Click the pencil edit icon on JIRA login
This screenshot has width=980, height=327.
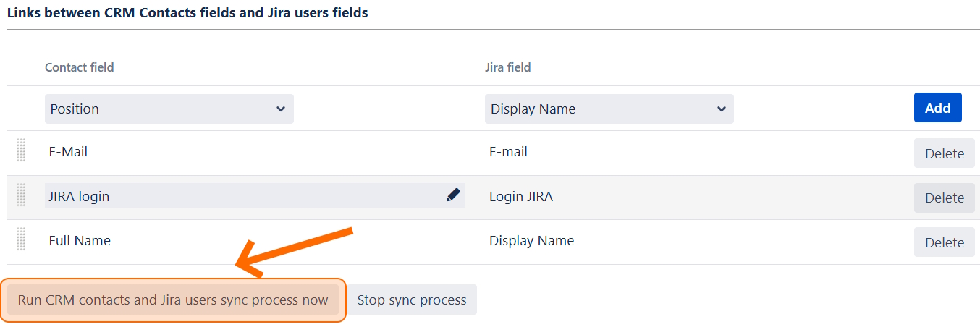pos(453,195)
